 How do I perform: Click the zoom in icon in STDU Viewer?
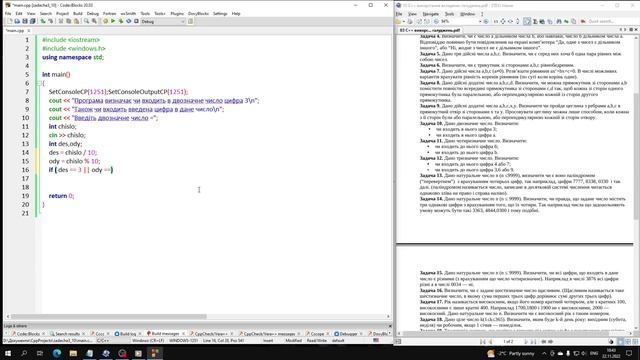[x=486, y=21]
